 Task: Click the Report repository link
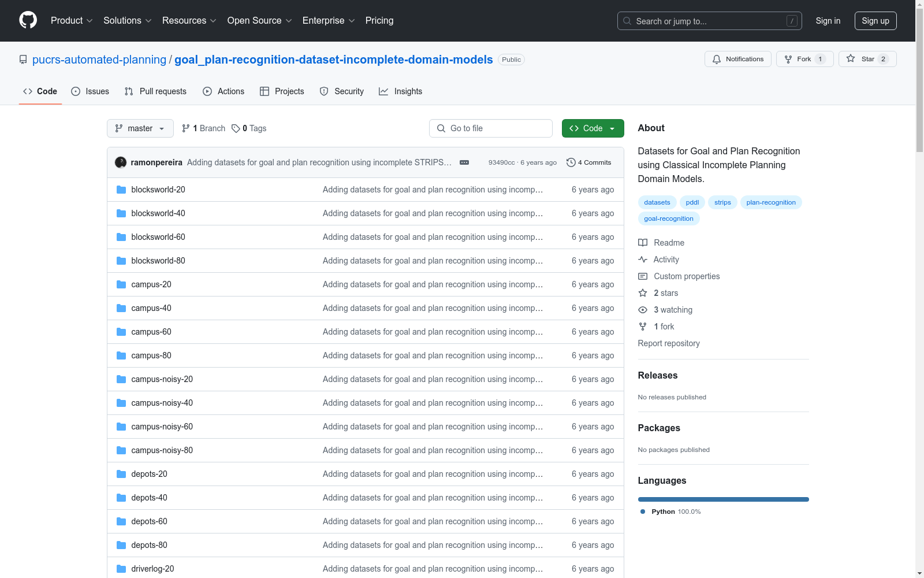point(669,343)
